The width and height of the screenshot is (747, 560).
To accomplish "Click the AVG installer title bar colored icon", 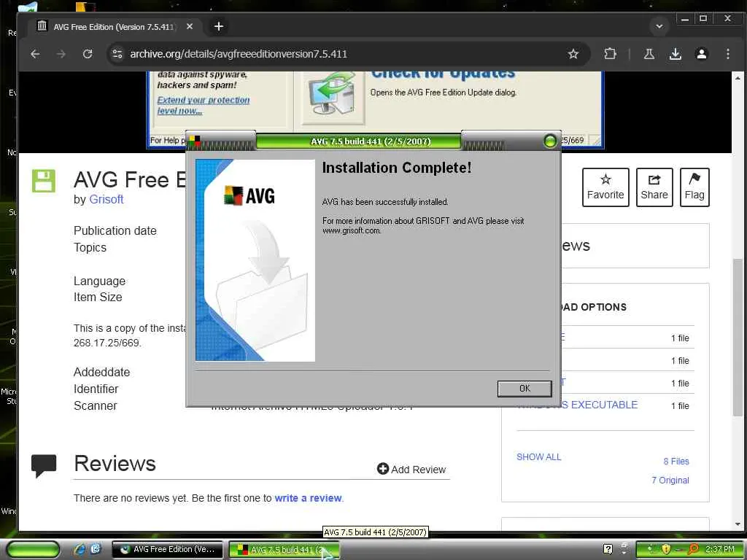I will point(194,141).
